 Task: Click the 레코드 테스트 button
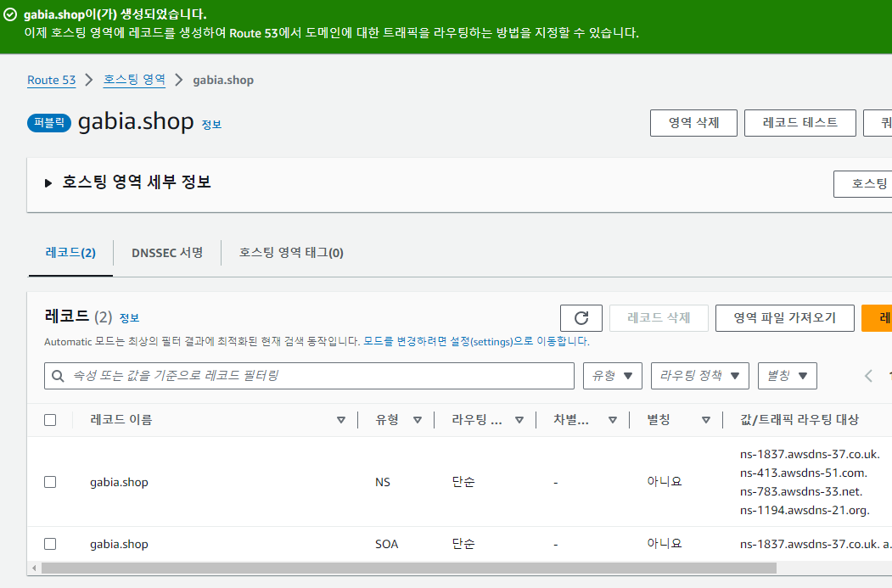799,123
